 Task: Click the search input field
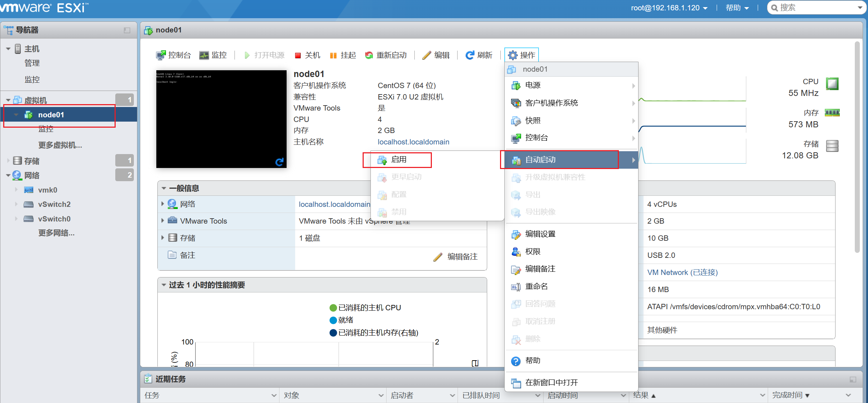click(x=817, y=7)
